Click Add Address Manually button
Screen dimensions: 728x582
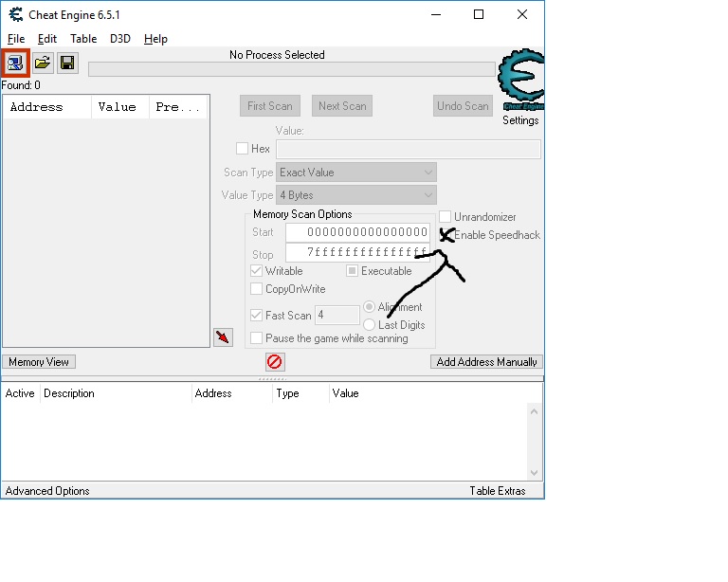[x=487, y=362]
